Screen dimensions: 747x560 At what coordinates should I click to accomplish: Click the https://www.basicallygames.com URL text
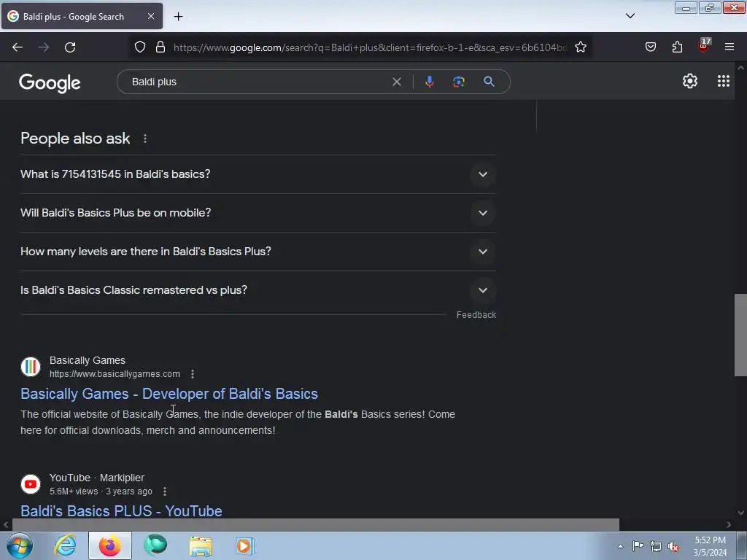115,374
